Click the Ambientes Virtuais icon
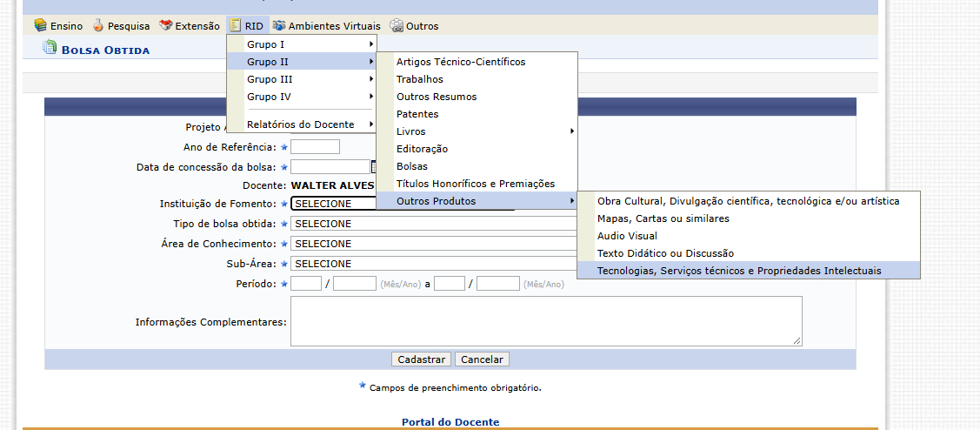 pos(279,25)
